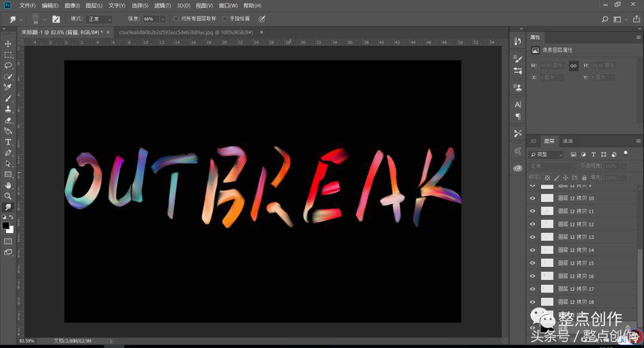Open the Character panel icon

[x=518, y=105]
